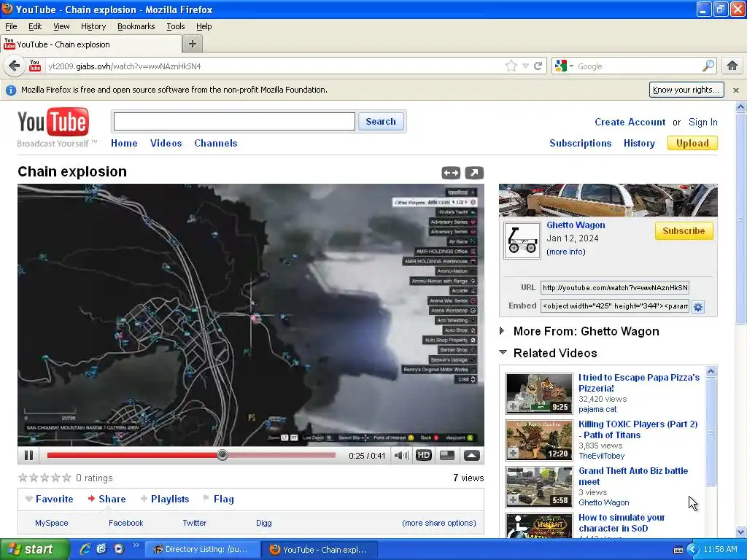Switch player to widescreen size icon

pyautogui.click(x=447, y=456)
